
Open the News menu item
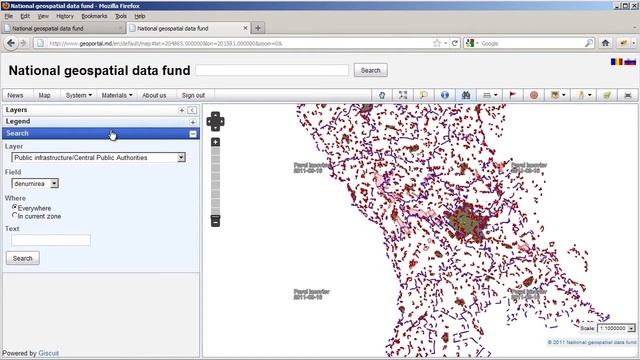click(x=15, y=95)
